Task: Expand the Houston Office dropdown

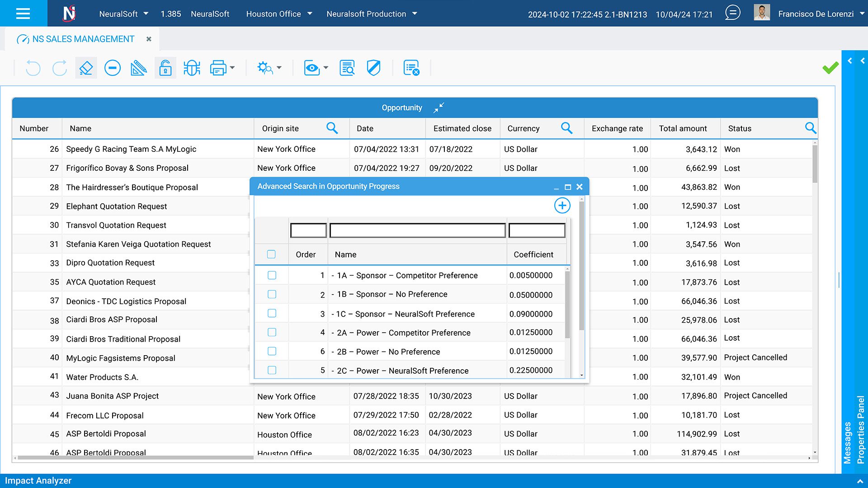Action: pos(310,14)
